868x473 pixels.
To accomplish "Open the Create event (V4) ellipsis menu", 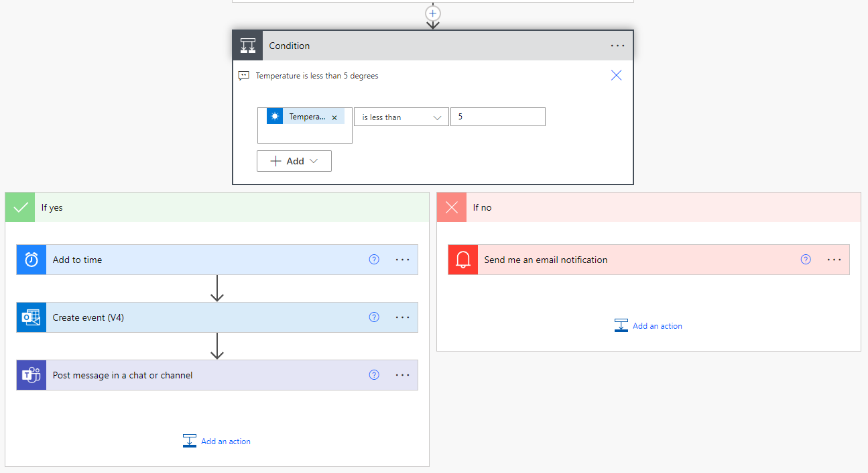I will pos(403,317).
